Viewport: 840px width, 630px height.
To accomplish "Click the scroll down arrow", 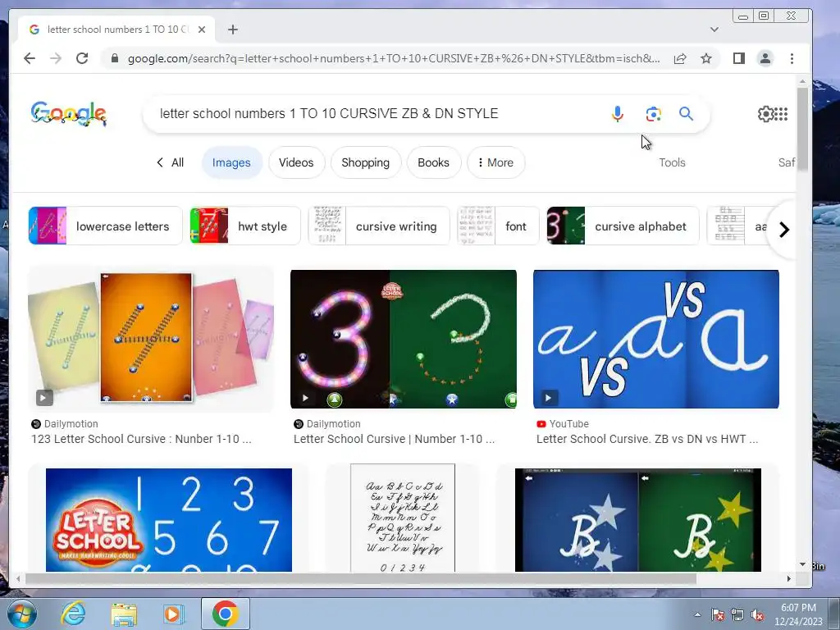I will click(802, 564).
